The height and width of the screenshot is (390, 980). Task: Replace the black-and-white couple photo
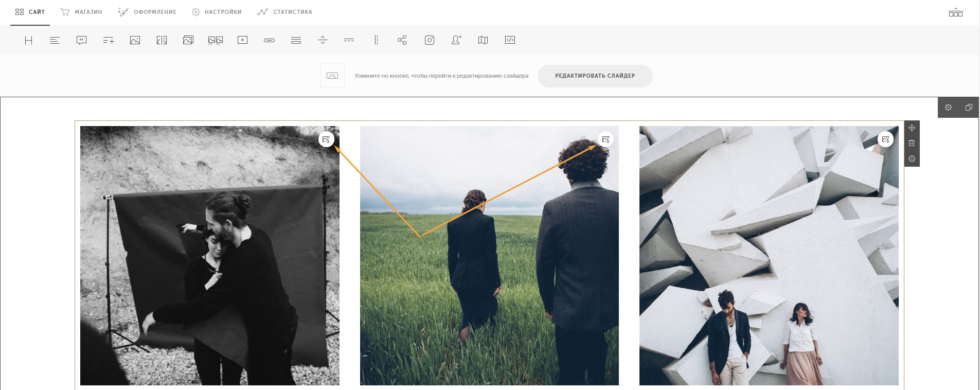(326, 139)
